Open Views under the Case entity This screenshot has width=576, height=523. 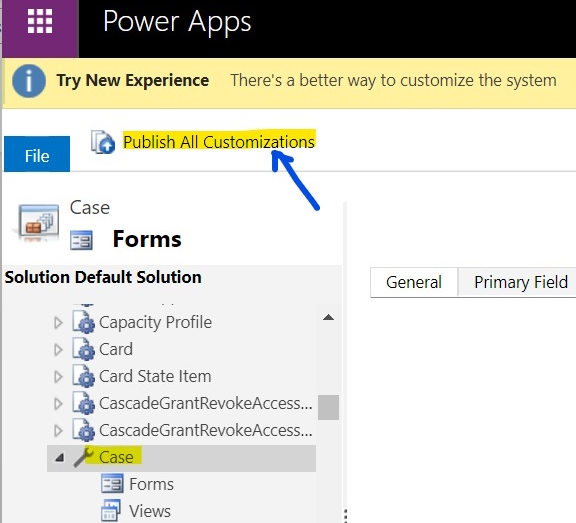(x=150, y=511)
